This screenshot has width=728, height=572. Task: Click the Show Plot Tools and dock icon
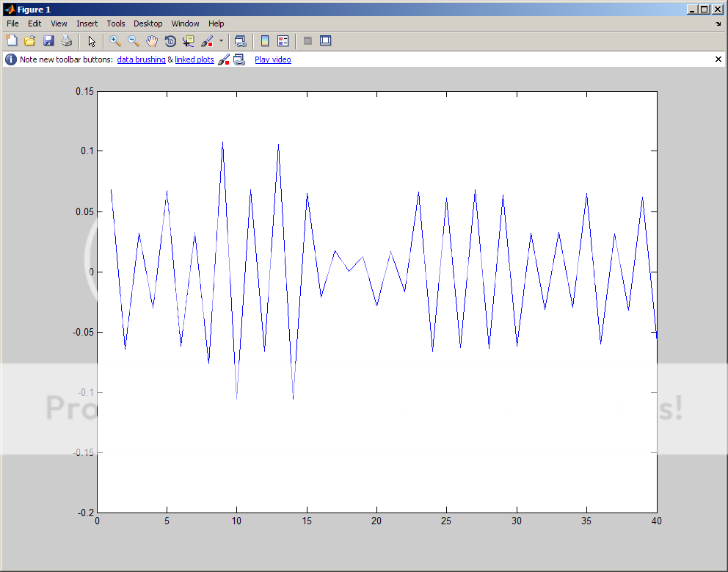click(325, 41)
